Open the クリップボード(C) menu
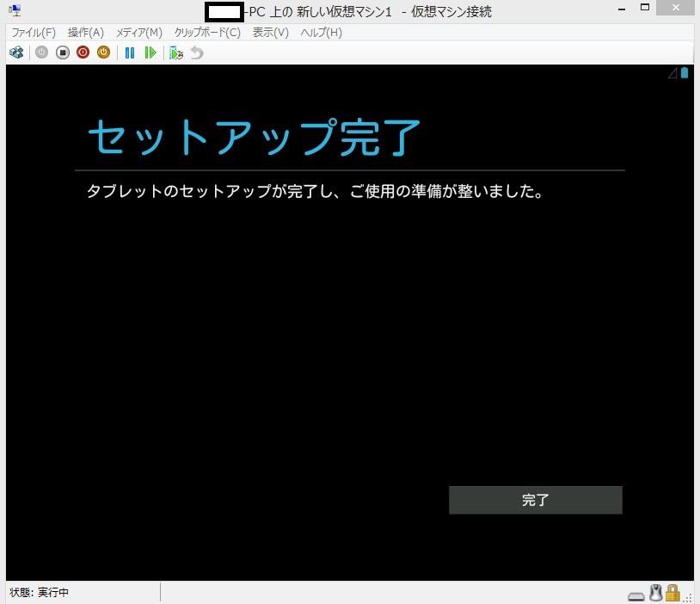The height and width of the screenshot is (604, 700). 207,33
